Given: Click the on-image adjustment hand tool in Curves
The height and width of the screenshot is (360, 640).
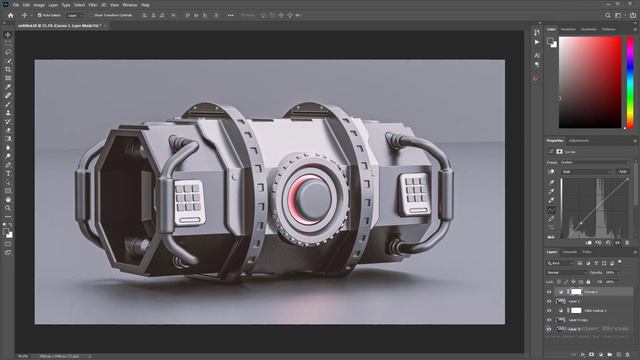Looking at the screenshot, I should click(551, 172).
